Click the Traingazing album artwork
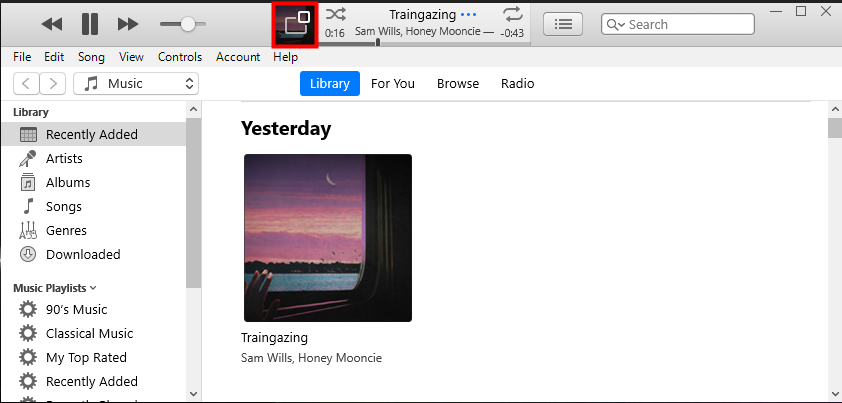Viewport: 842px width, 403px height. coord(328,238)
